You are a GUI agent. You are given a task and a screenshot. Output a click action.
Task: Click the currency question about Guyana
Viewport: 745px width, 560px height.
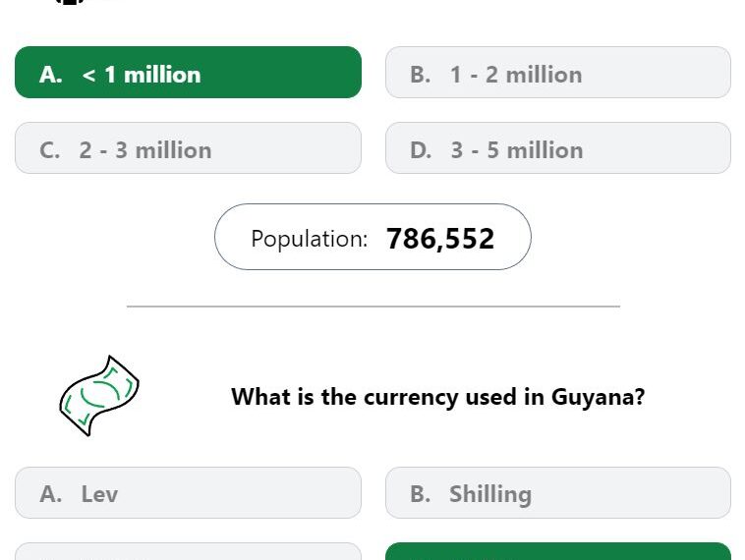pyautogui.click(x=437, y=397)
